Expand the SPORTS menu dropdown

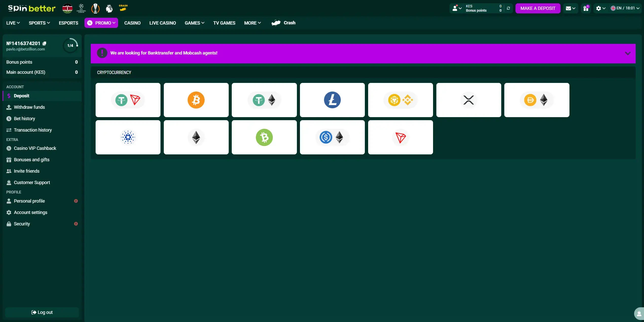click(x=39, y=23)
